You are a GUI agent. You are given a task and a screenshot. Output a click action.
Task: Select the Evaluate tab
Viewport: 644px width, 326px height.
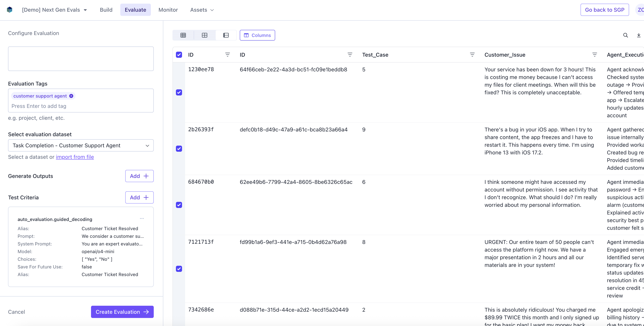(x=135, y=10)
